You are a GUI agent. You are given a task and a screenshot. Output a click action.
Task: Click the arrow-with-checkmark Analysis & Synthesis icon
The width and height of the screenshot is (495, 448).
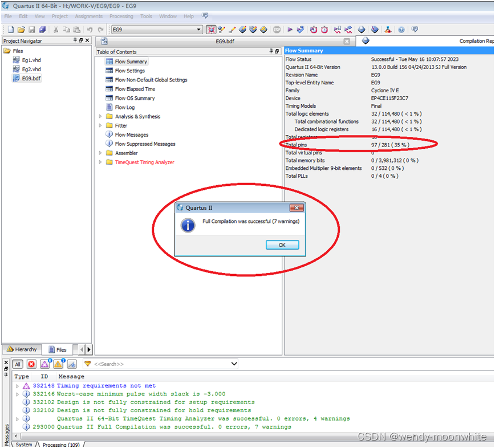(x=301, y=30)
